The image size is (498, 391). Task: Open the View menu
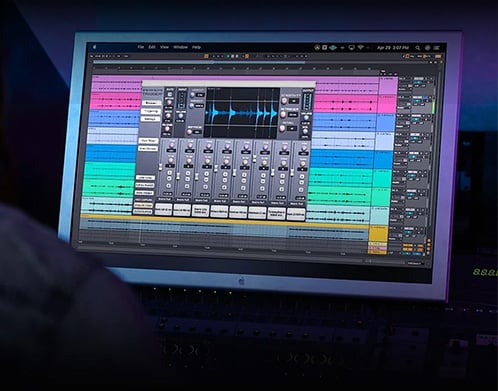pyautogui.click(x=164, y=47)
